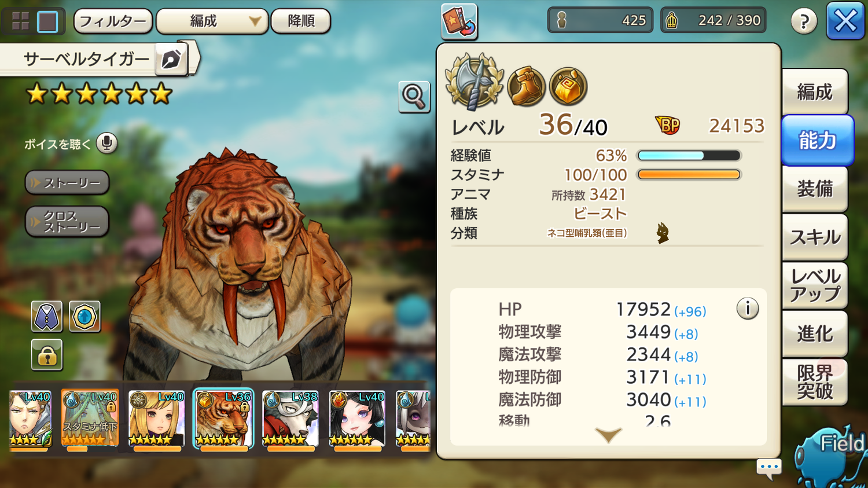This screenshot has height=488, width=868.
Task: Toggle 降順 sort order
Action: (x=301, y=21)
